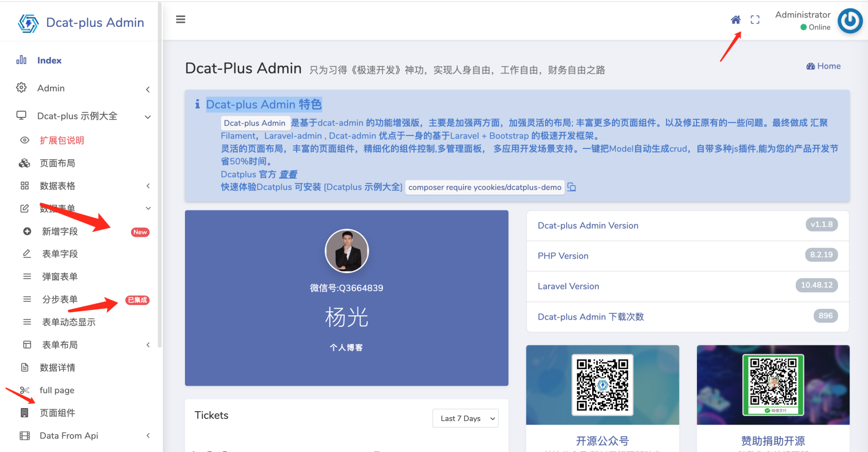Screen dimensions: 868x452
Task: Click the monitor icon for Dcat-plus 示例大全
Action: pyautogui.click(x=21, y=115)
